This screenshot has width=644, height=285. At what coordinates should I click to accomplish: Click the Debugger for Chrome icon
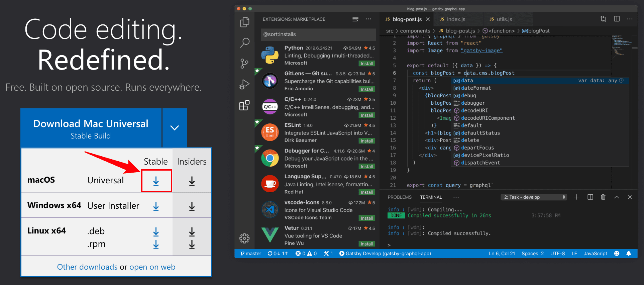click(x=270, y=158)
